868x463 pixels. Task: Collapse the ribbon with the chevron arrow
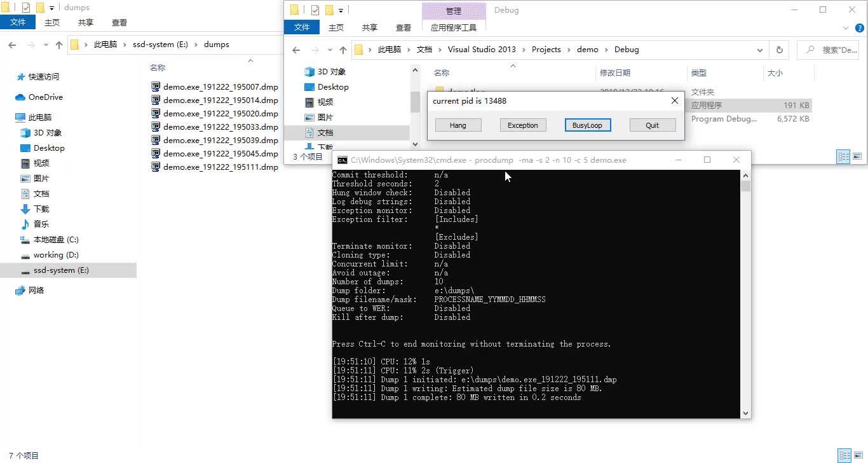tap(846, 28)
